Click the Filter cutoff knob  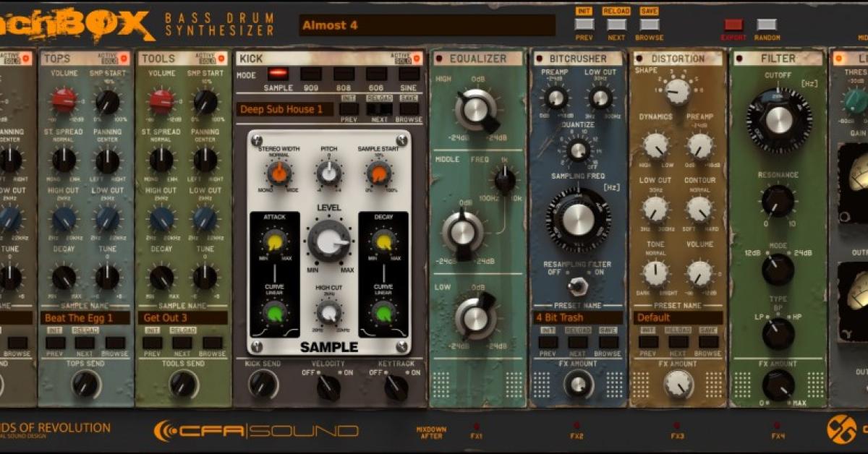point(778,120)
